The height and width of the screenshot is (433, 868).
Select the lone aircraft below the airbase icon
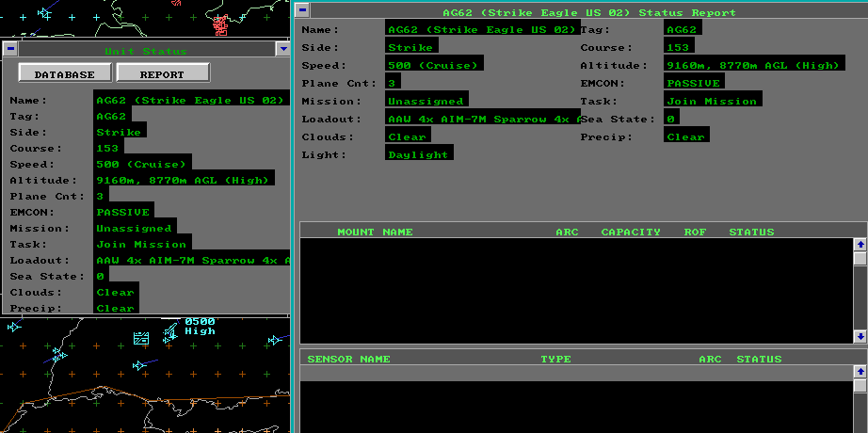pos(139,365)
